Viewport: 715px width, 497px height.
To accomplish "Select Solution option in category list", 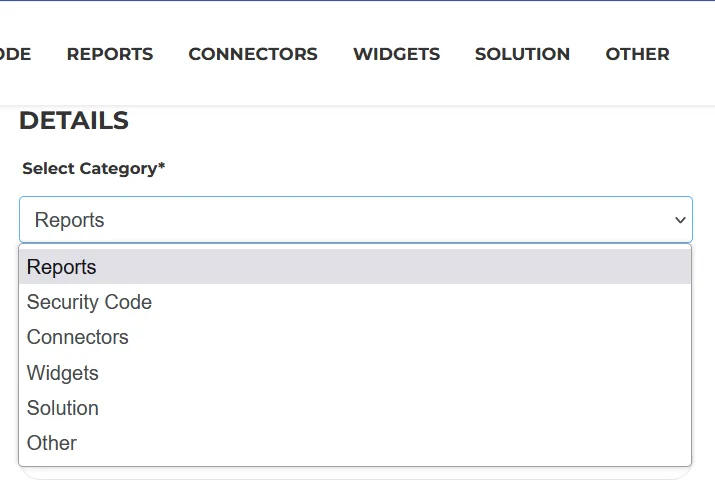I will [x=355, y=408].
